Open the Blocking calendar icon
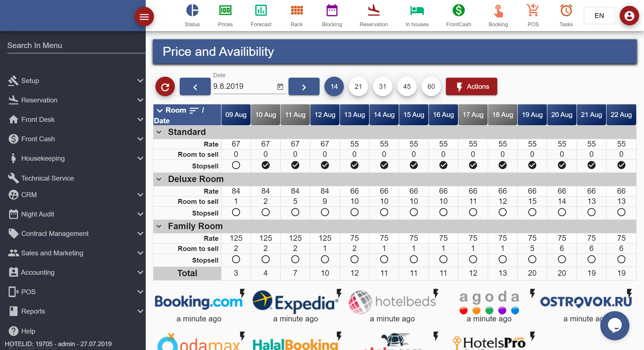Viewport: 644px width, 350px height. pyautogui.click(x=332, y=10)
